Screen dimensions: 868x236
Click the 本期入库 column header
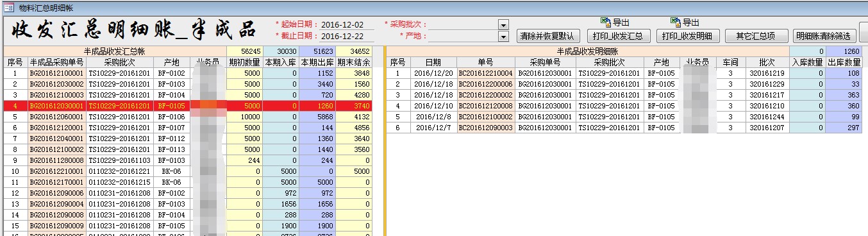(281, 62)
